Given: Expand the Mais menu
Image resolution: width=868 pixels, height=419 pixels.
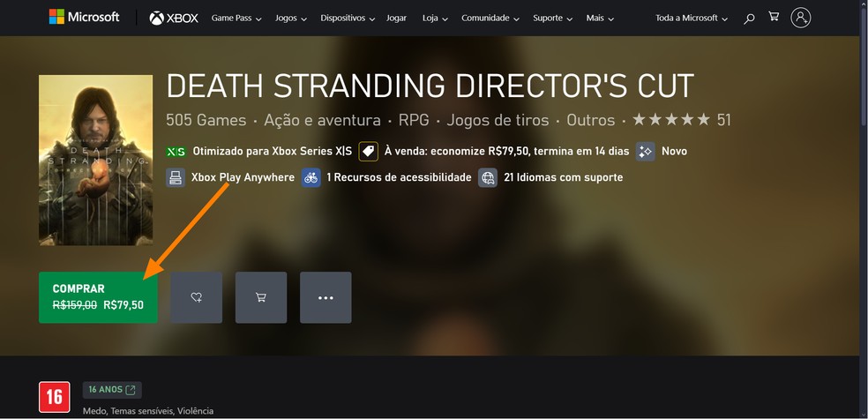Looking at the screenshot, I should [600, 19].
